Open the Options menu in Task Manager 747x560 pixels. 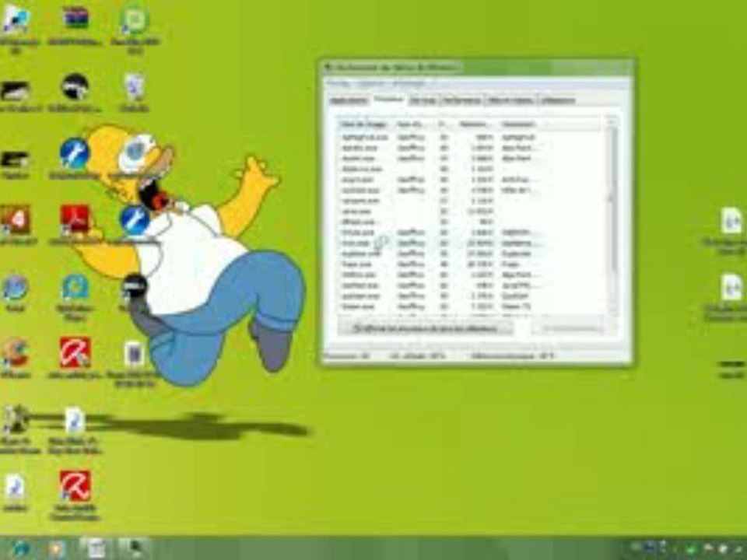point(371,84)
